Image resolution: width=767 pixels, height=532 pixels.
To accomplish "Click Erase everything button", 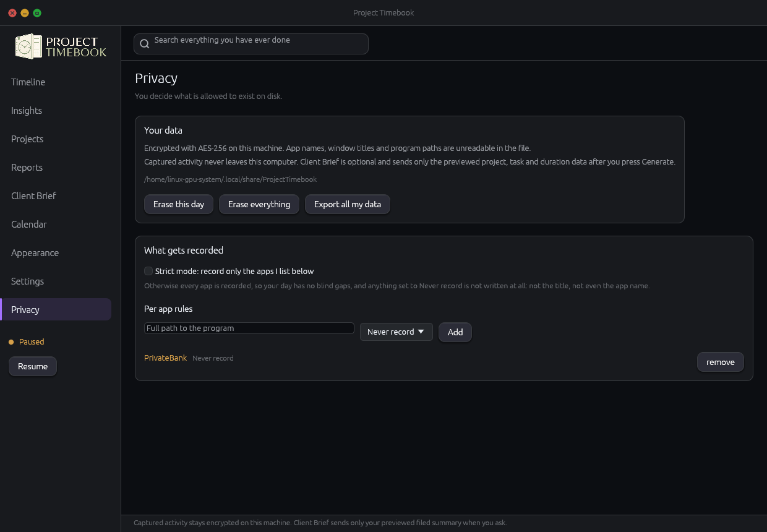I will point(259,204).
